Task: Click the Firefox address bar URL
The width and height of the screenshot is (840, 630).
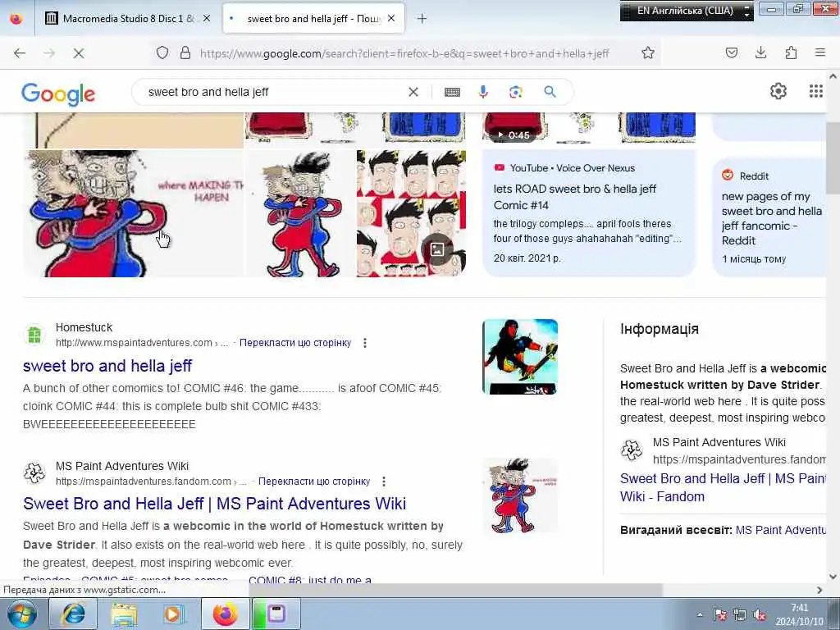Action: click(x=404, y=53)
